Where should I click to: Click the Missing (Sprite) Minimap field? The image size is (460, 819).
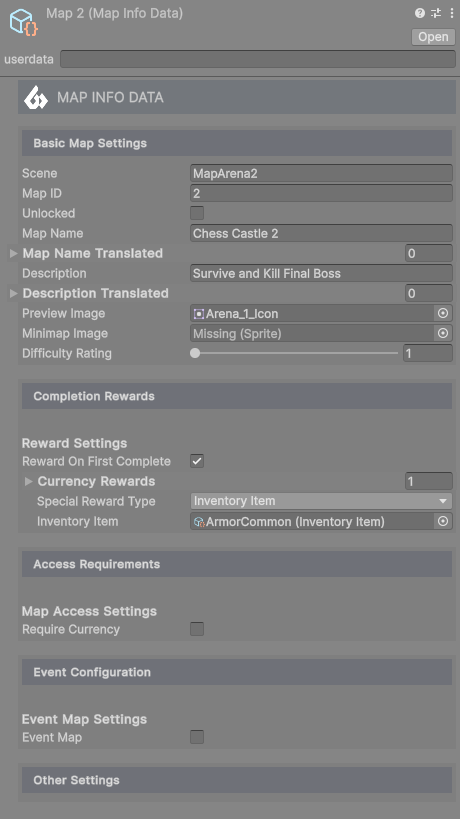point(313,333)
